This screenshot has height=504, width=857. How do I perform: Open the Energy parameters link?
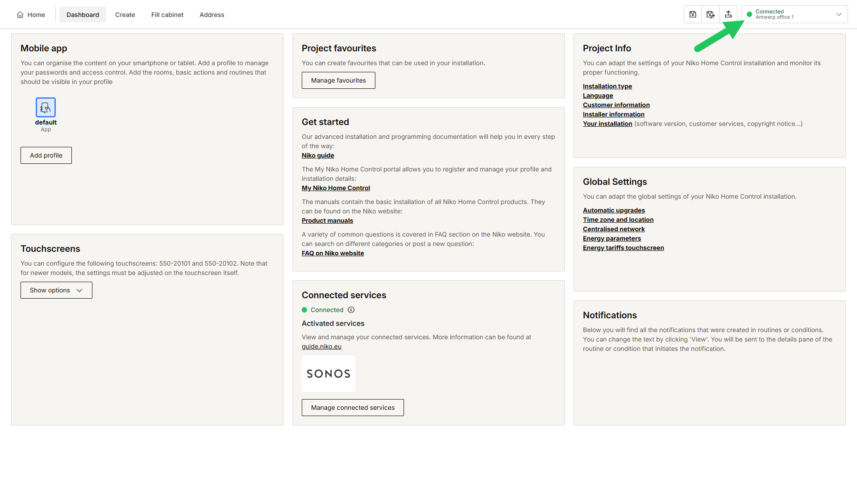tap(612, 238)
